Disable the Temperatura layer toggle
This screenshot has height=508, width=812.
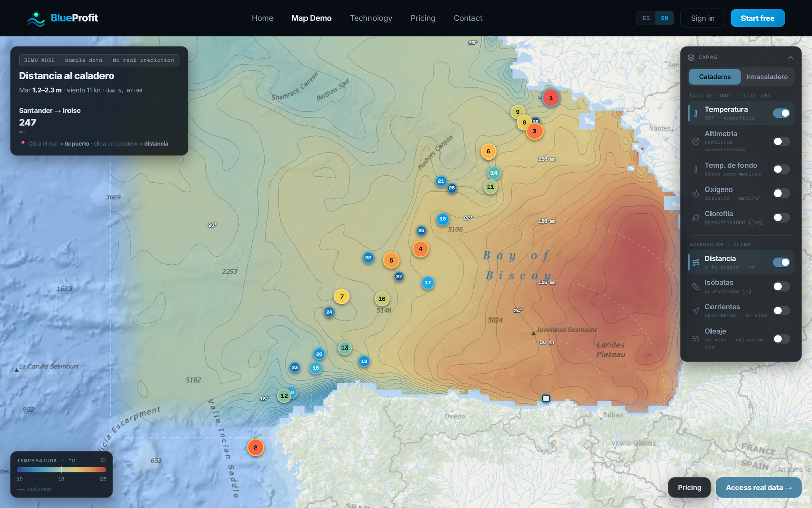click(782, 113)
